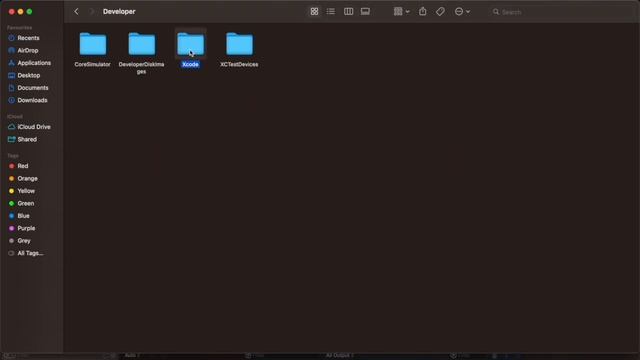Click the Tags section header
This screenshot has width=640, height=360.
coord(13,156)
